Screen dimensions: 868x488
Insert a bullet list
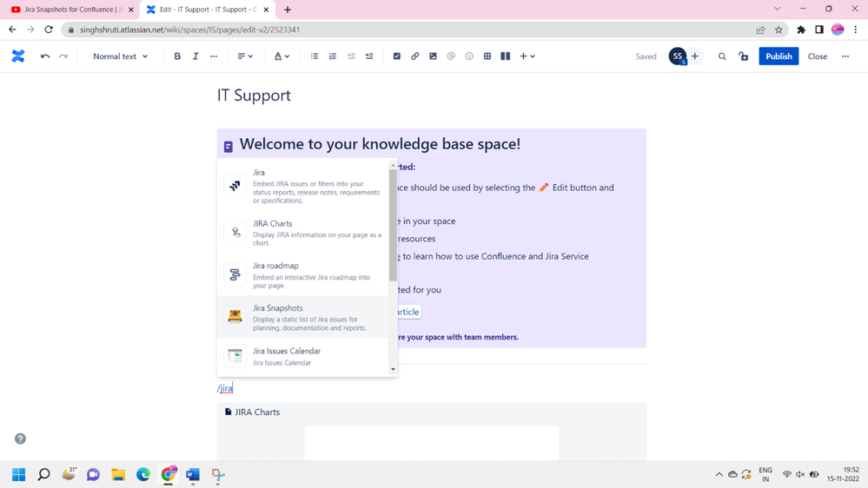[315, 56]
